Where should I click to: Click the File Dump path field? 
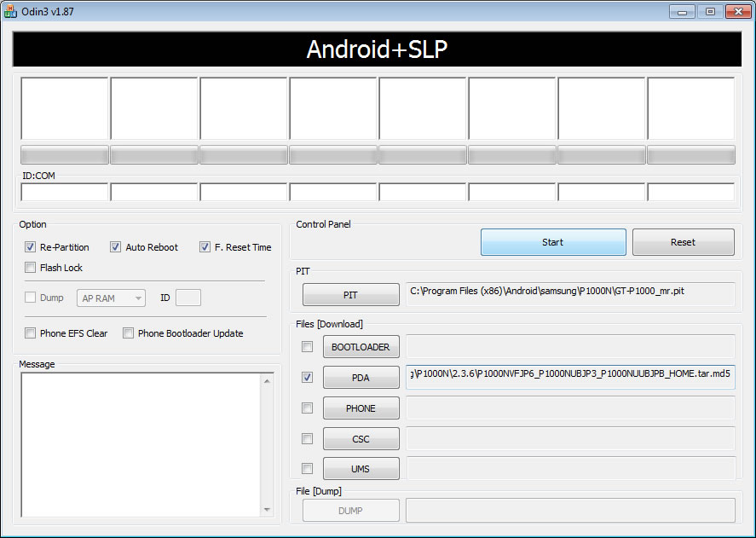point(570,511)
